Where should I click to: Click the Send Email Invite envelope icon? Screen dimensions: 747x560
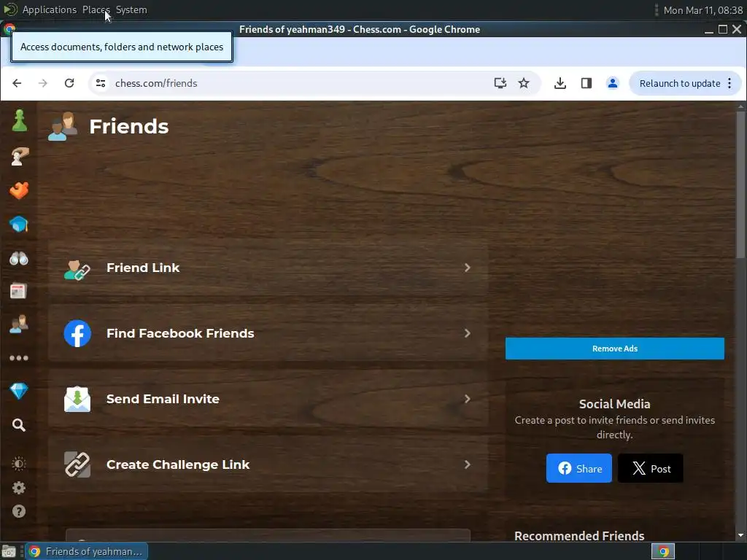coord(77,399)
